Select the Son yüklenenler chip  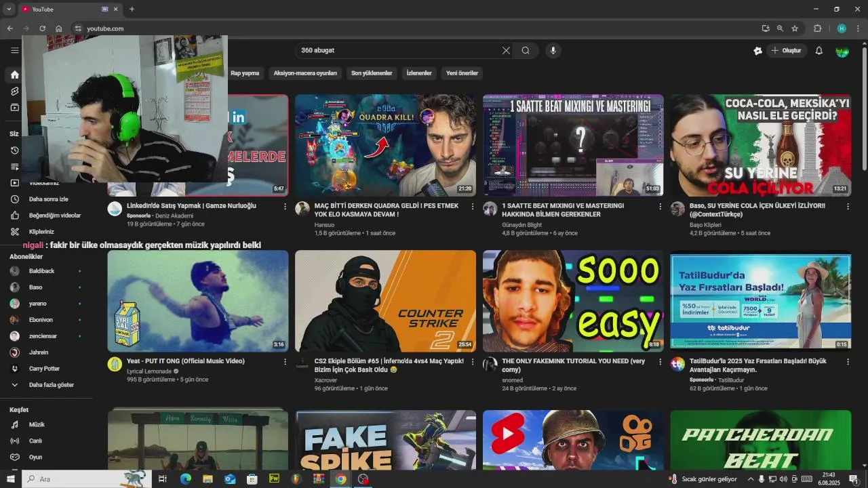(372, 73)
